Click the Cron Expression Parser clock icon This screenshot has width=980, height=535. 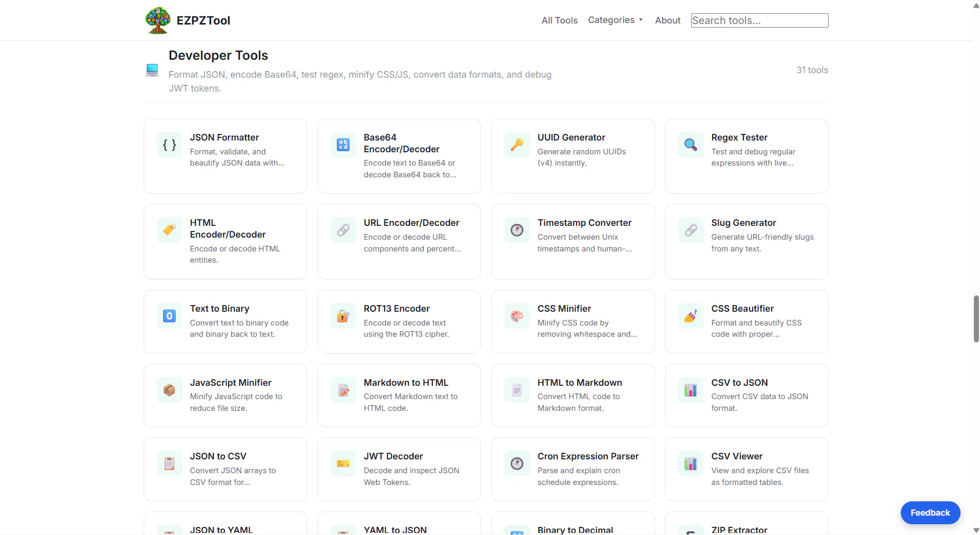point(517,463)
